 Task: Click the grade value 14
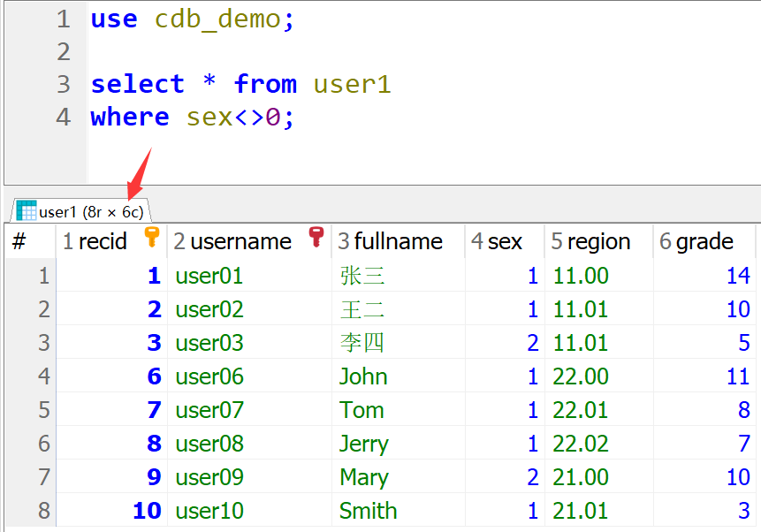[x=737, y=276]
